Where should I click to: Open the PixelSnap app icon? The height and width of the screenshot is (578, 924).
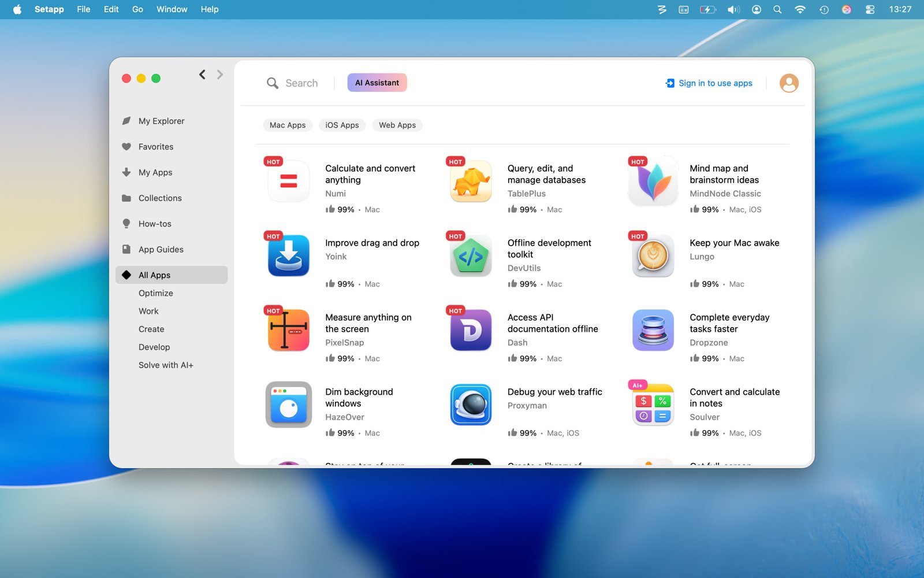pos(289,330)
